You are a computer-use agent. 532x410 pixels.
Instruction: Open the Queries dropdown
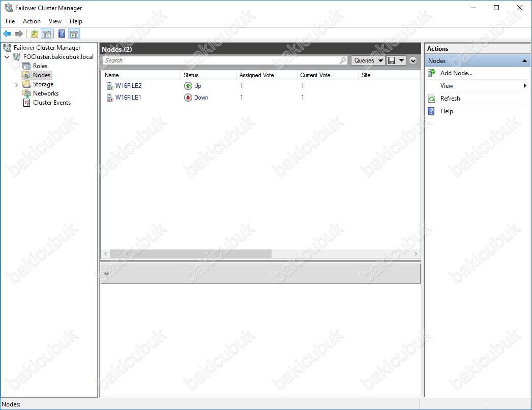pos(368,60)
